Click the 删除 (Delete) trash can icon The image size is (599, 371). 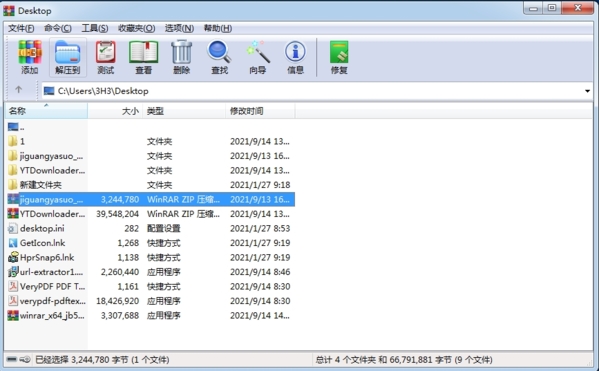(181, 52)
